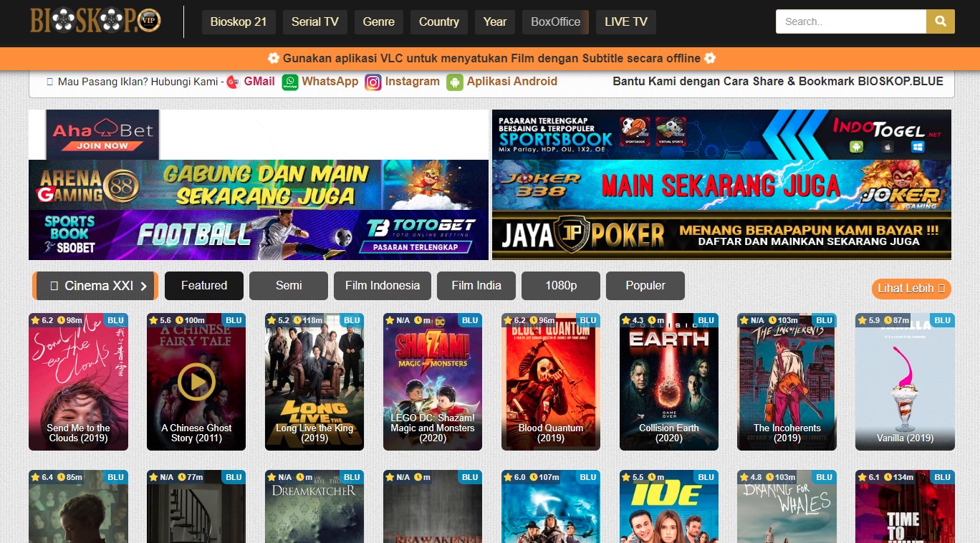Open the WhatsApp icon
Screen dimensions: 980x543
[289, 82]
